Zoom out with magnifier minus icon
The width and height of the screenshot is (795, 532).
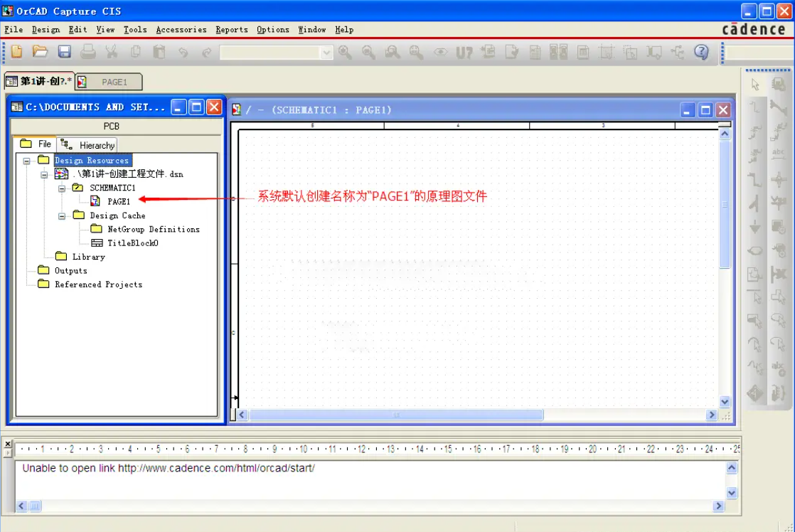click(x=368, y=52)
